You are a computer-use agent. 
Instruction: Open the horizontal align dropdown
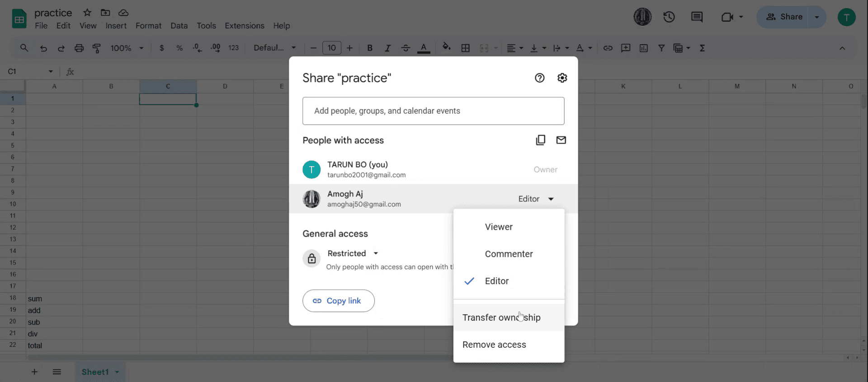(x=514, y=48)
